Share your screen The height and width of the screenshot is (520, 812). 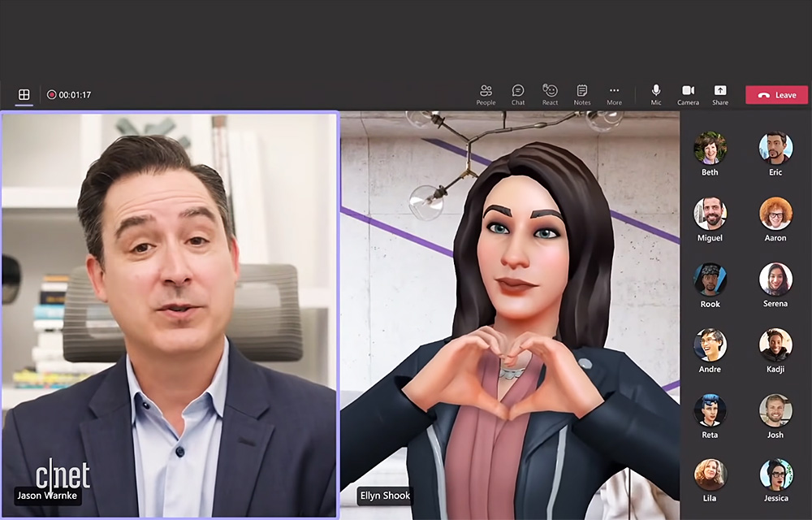pos(720,95)
